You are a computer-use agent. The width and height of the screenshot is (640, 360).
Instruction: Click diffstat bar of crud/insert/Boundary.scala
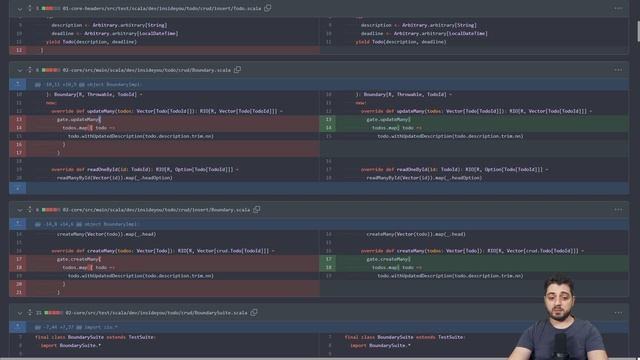coord(51,210)
